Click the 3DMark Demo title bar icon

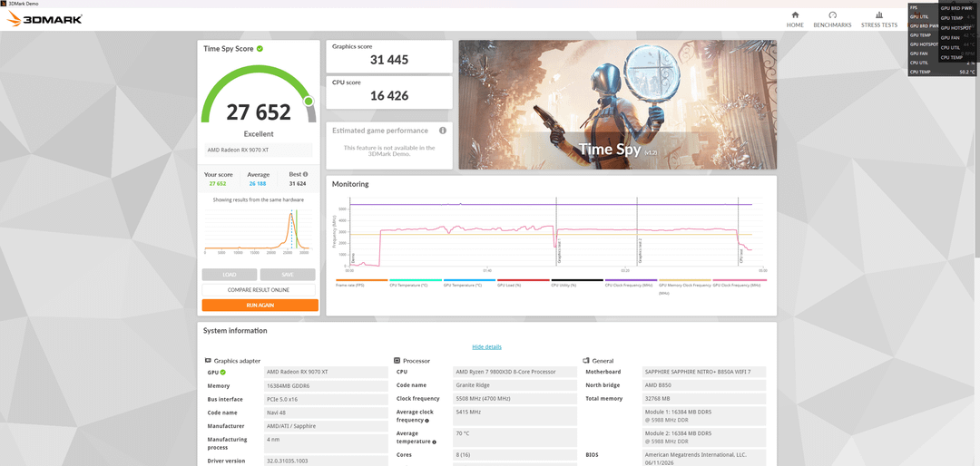(x=4, y=4)
